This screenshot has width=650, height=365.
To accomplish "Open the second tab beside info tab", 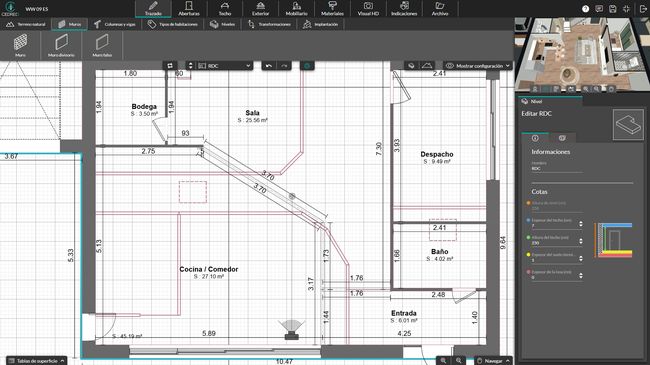I will tap(562, 138).
